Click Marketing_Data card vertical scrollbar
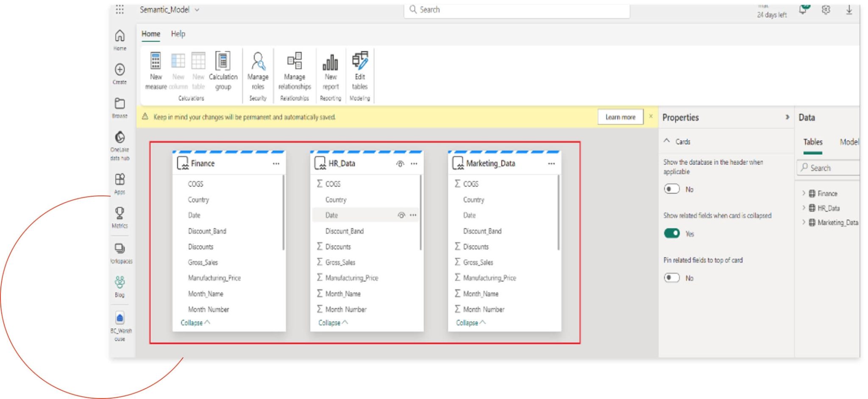Screen dimensions: 868x399 coord(559,212)
